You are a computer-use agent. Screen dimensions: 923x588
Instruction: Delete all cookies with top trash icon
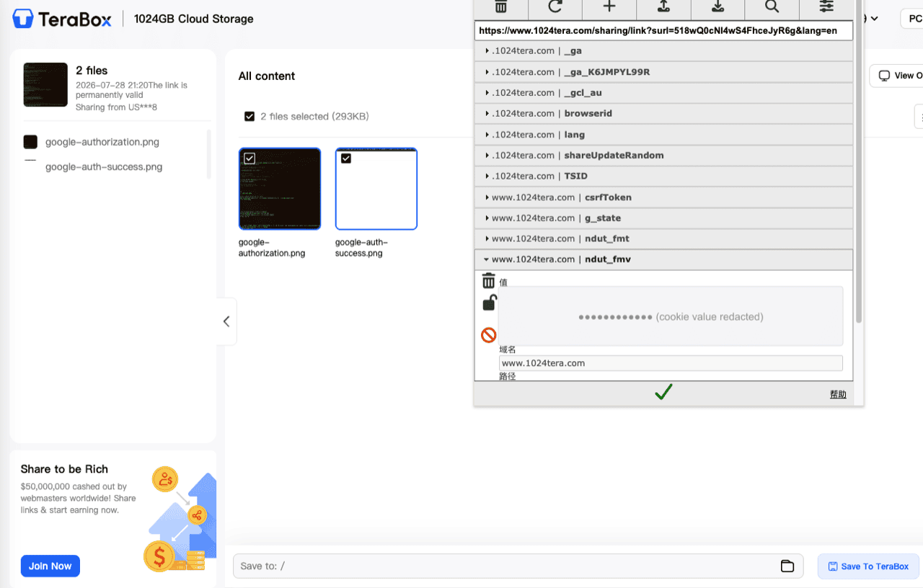pyautogui.click(x=501, y=7)
